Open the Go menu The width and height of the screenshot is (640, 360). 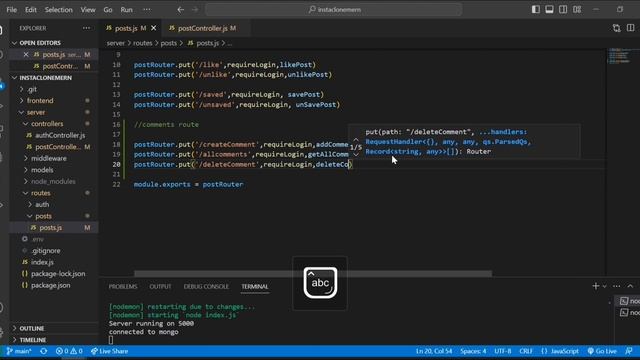coord(108,9)
